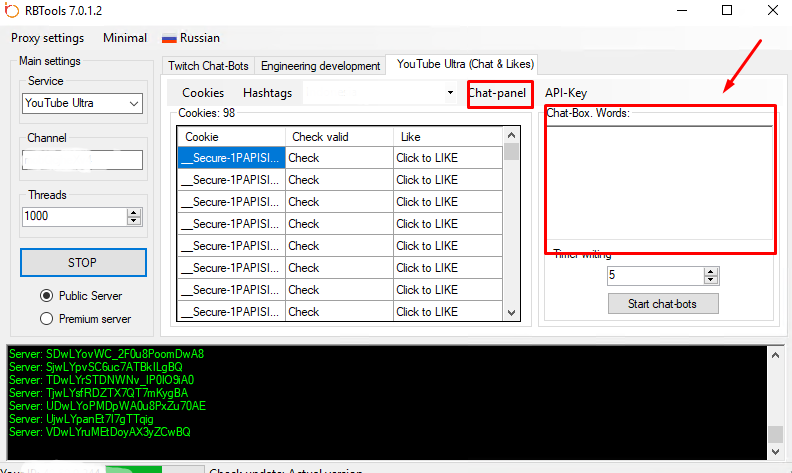This screenshot has height=473, width=792.
Task: Select the Premium server radio button
Action: tap(46, 319)
